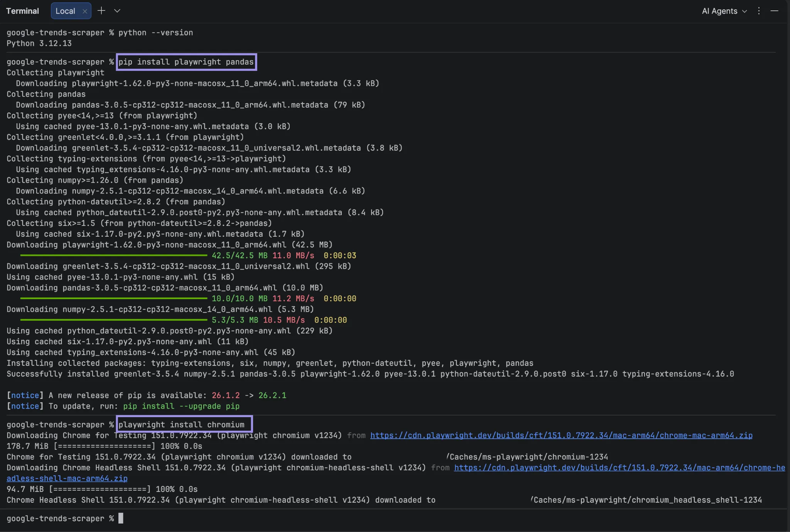Click the 'python --version' command text
This screenshot has height=532, width=790.
(155, 33)
